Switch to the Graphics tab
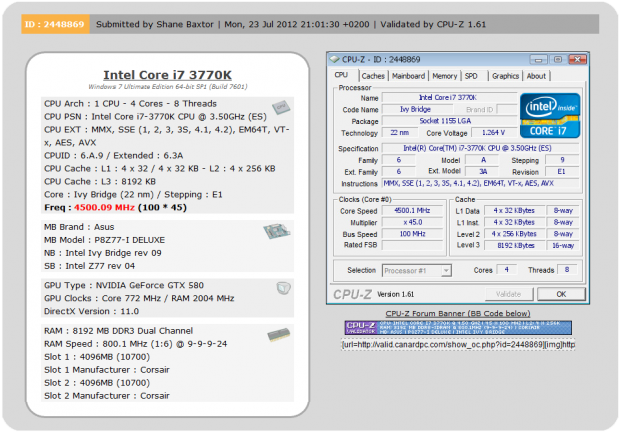The width and height of the screenshot is (620, 433). coord(505,76)
